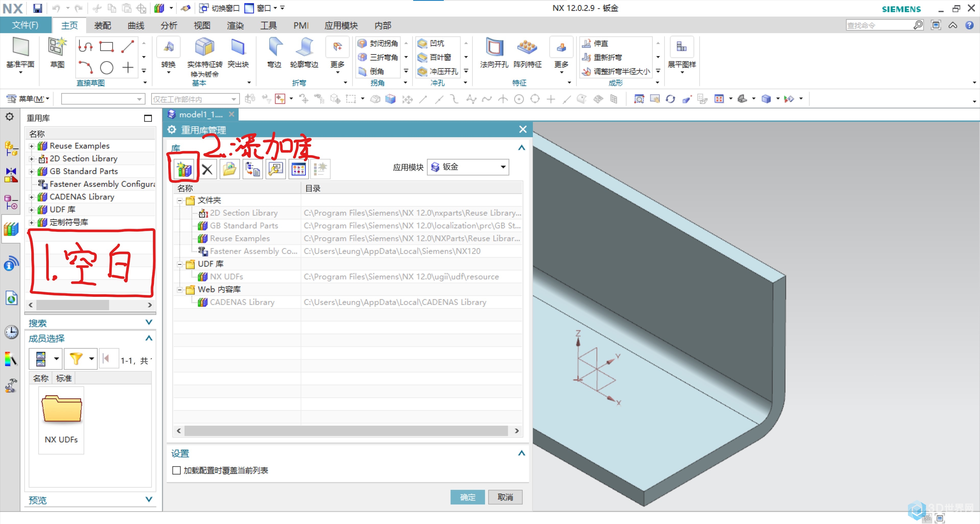Click the 确定 button

[468, 497]
